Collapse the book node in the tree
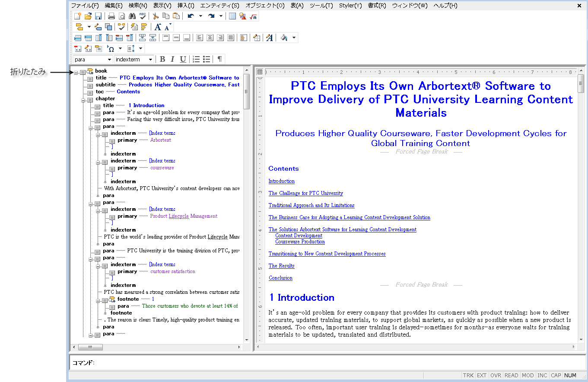 tap(76, 72)
